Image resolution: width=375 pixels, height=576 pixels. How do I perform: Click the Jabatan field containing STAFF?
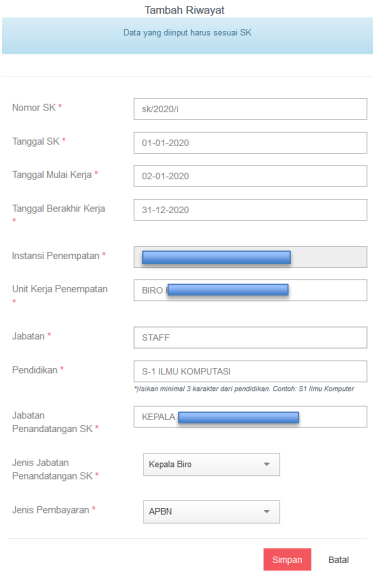tap(250, 337)
